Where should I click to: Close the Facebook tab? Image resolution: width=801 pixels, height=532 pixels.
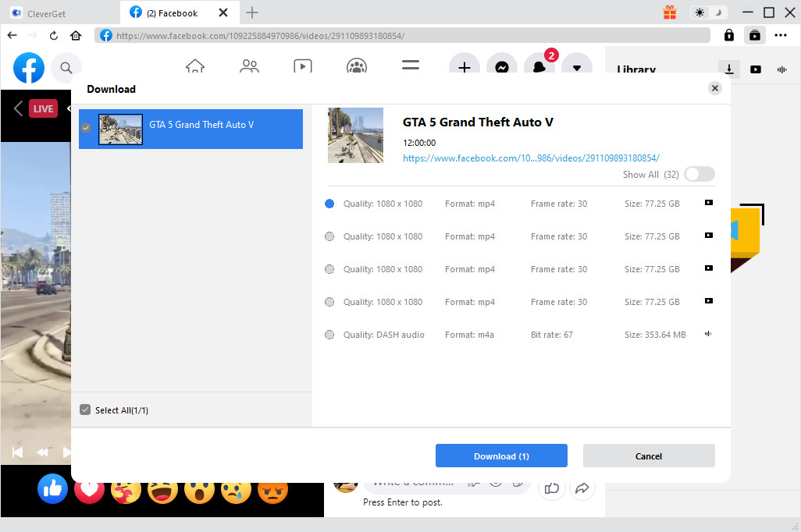[x=223, y=12]
